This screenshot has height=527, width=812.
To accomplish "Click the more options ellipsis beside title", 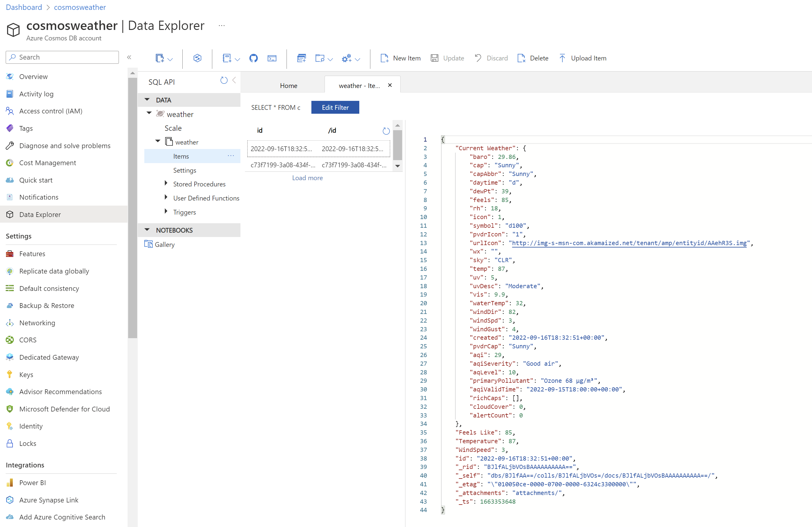I will [222, 25].
